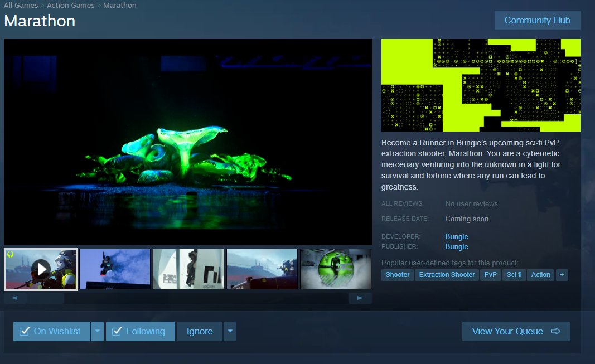Click the main glowing mushroom screenshot
Screen dimensions: 595x364
coord(188,142)
